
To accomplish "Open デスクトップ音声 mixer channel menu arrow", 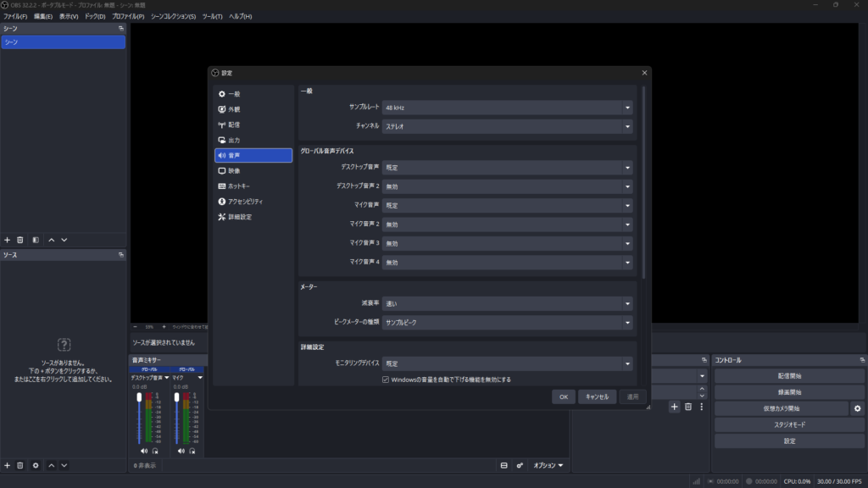I will click(167, 378).
